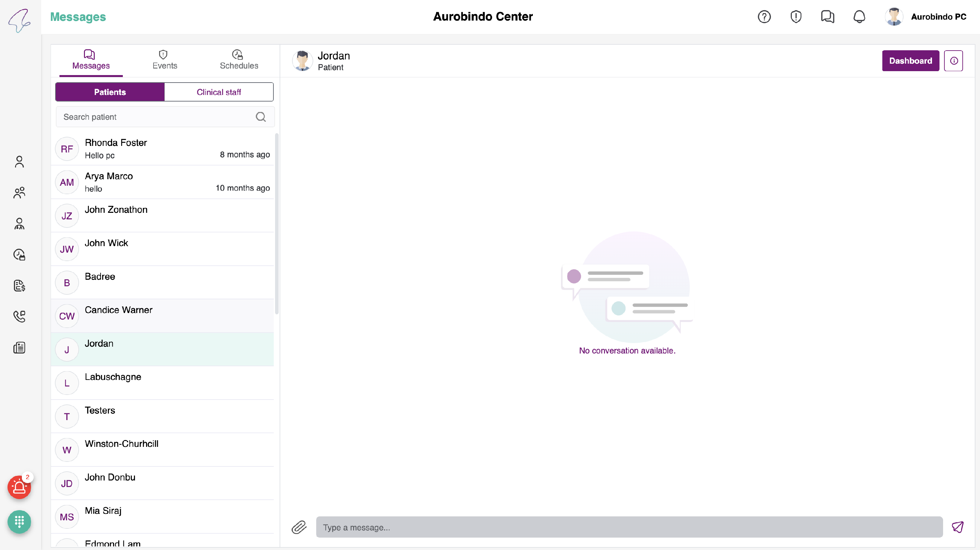980x550 pixels.
Task: Click the paperclip attachment icon
Action: pos(299,527)
